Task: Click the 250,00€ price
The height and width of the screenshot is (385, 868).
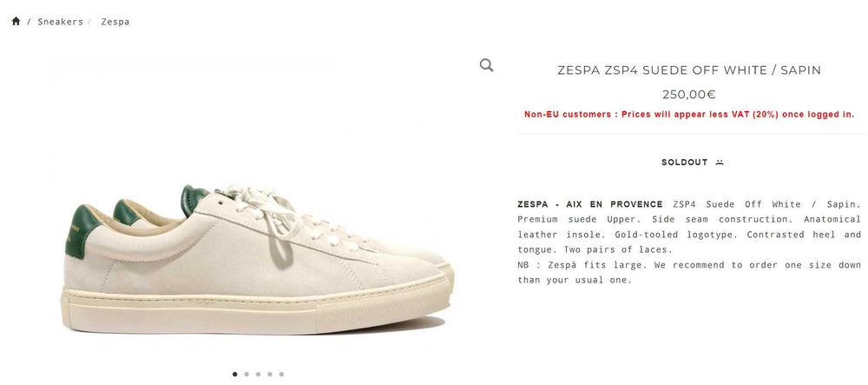Action: point(688,94)
